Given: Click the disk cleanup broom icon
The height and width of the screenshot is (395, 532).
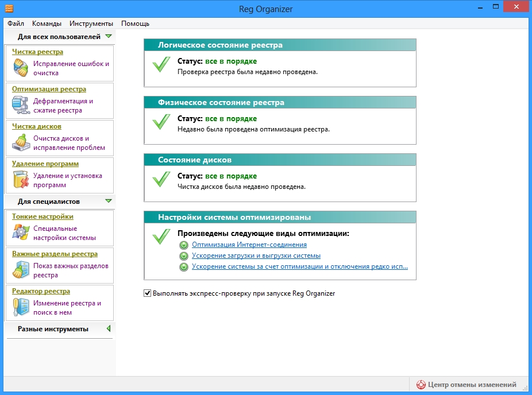Looking at the screenshot, I should click(21, 142).
